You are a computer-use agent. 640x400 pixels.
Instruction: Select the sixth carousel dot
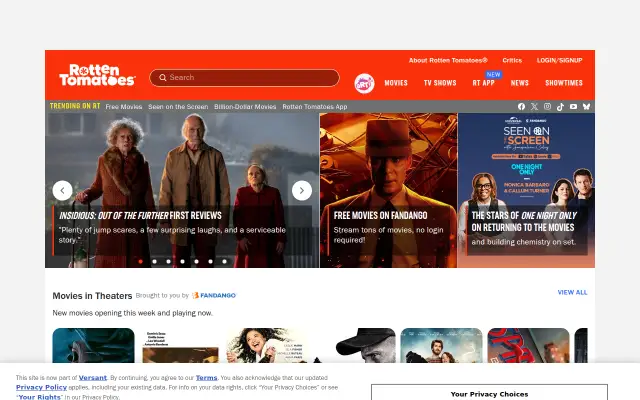(x=211, y=262)
